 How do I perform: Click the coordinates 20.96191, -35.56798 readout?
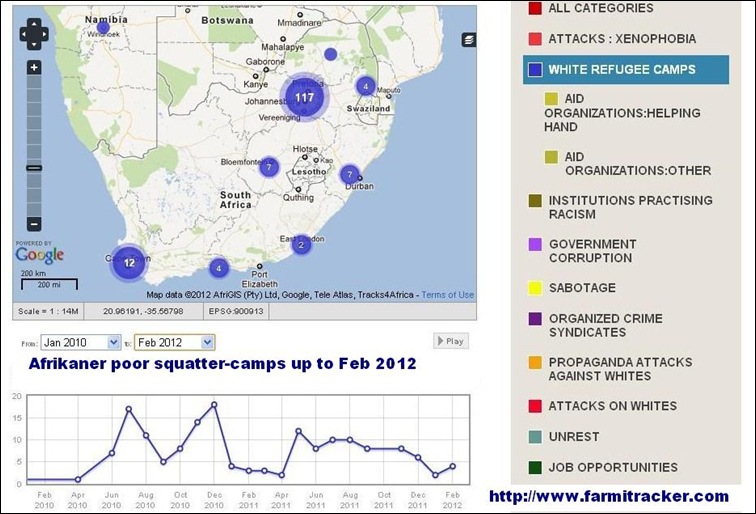[143, 311]
